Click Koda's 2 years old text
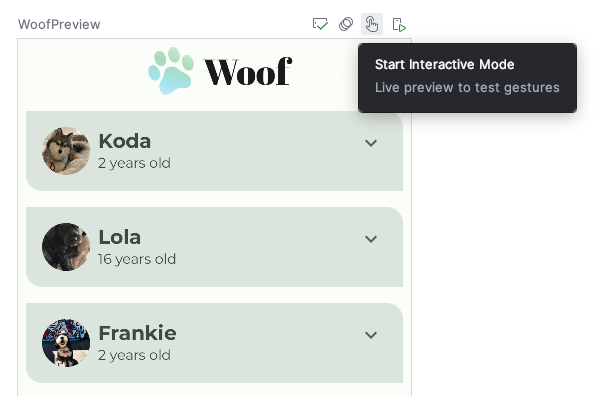This screenshot has width=611, height=396. [x=134, y=163]
